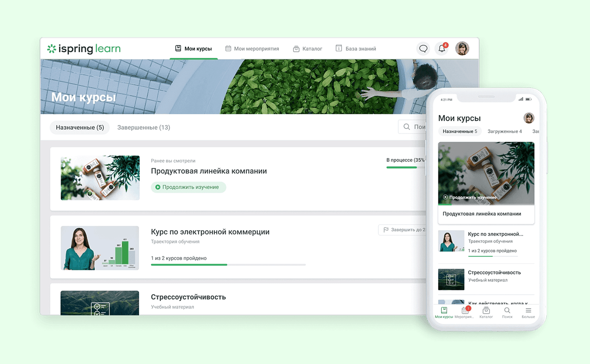The image size is (590, 364).
Task: Click the search magnifier icon in desktop window
Action: [x=407, y=127]
